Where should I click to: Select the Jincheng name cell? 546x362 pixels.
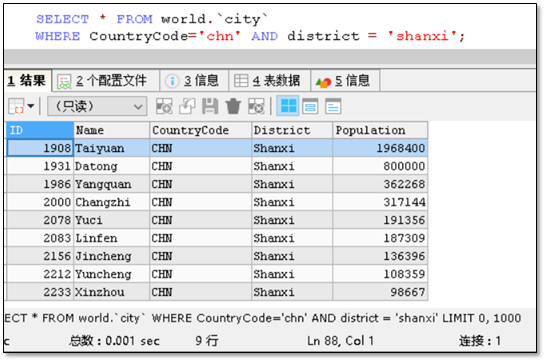point(111,256)
